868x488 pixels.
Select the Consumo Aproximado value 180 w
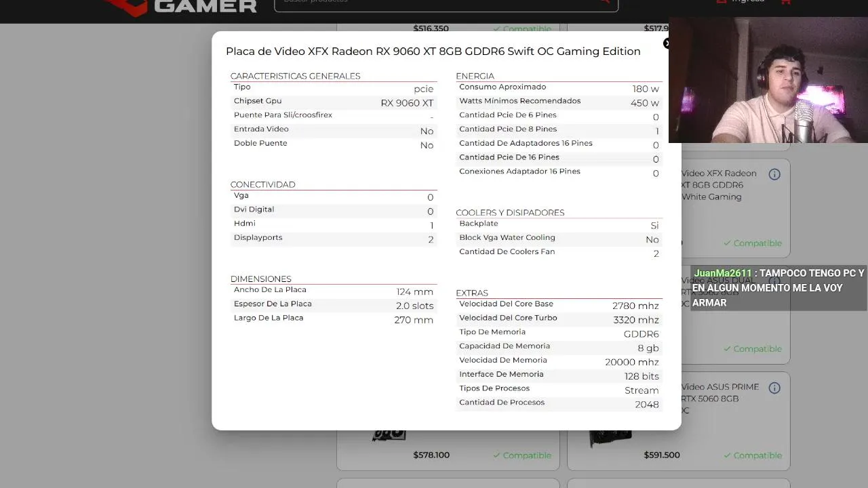[646, 89]
